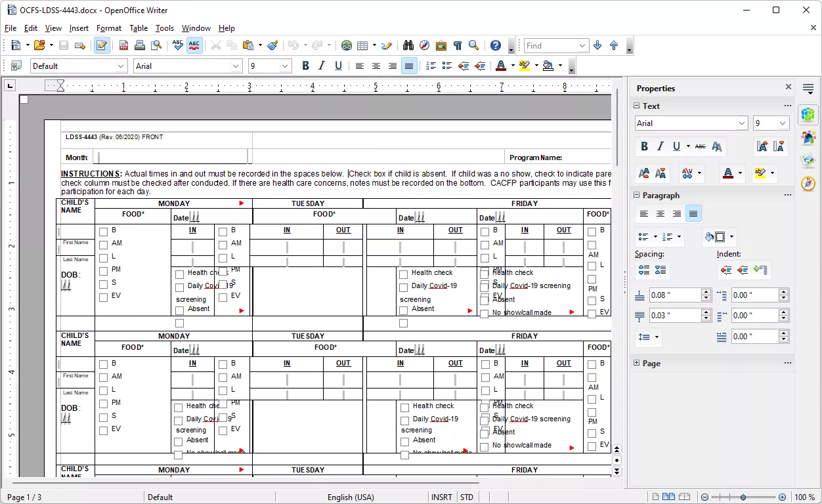Open the File menu
Viewport: 822px width, 504px height.
pos(11,28)
